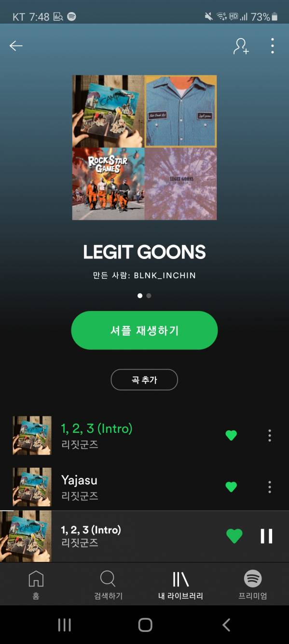Tap the 곡 추가 add songs button
Image resolution: width=289 pixels, height=644 pixels.
click(144, 380)
